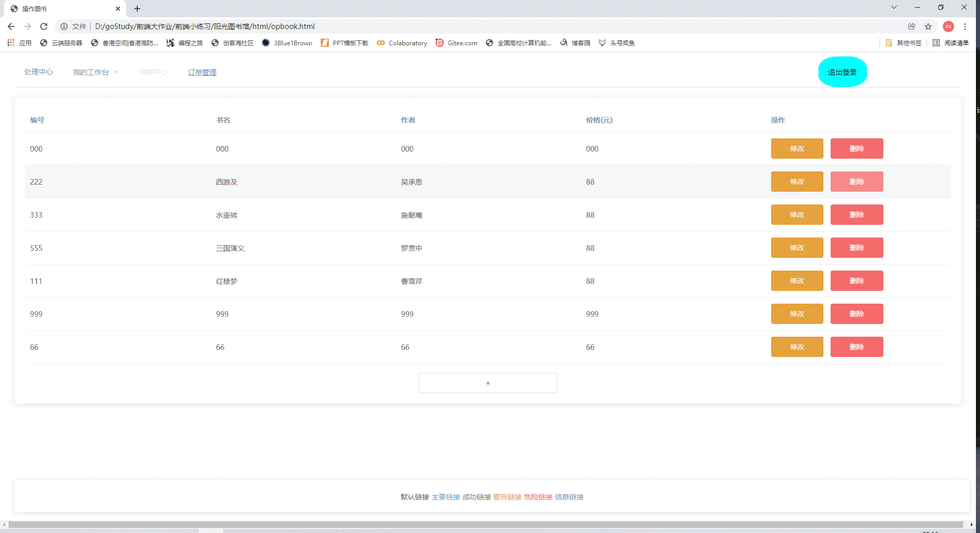The width and height of the screenshot is (980, 533).
Task: Edit the 水壶转 row
Action: (797, 215)
